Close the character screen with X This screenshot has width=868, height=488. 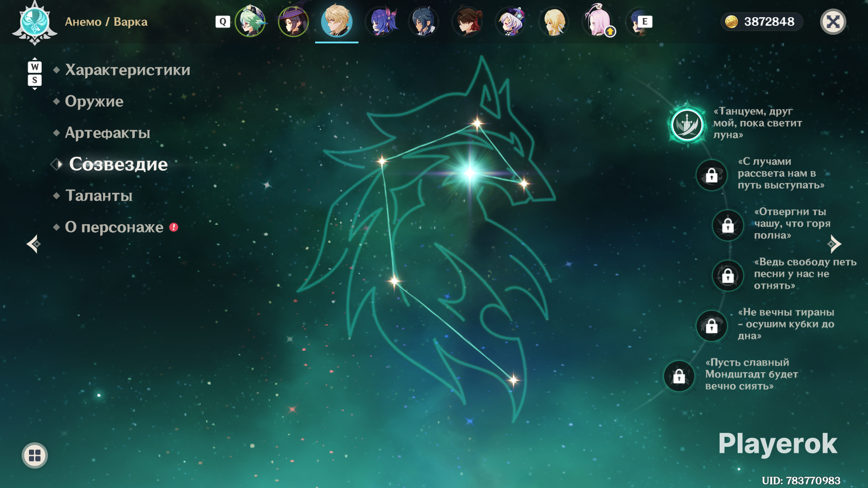(x=833, y=21)
